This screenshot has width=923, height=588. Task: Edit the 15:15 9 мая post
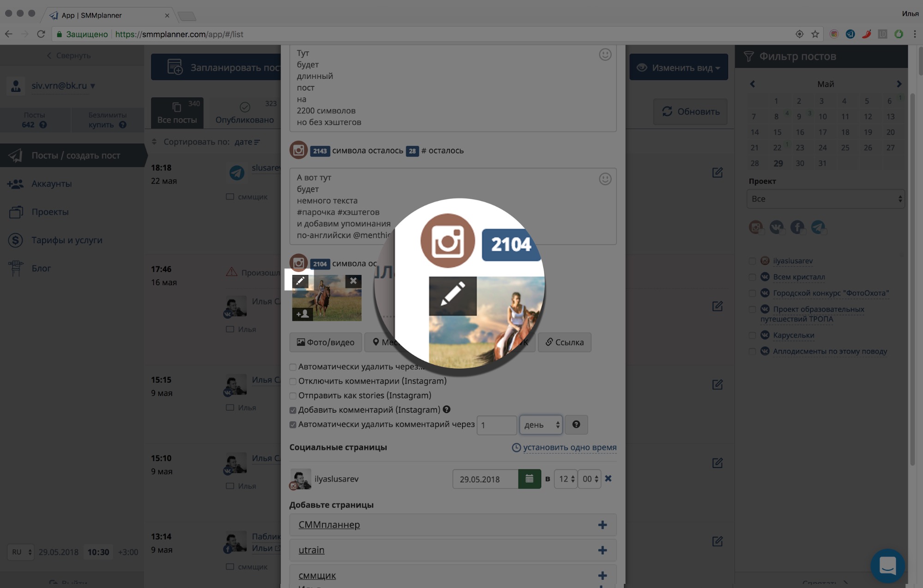click(x=717, y=384)
